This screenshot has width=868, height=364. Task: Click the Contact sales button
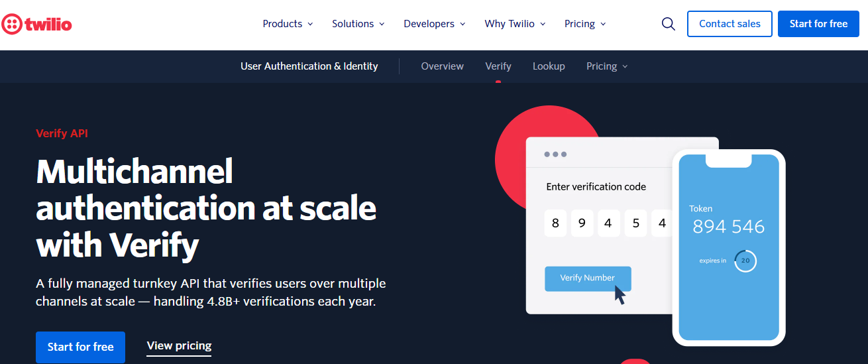click(x=730, y=24)
